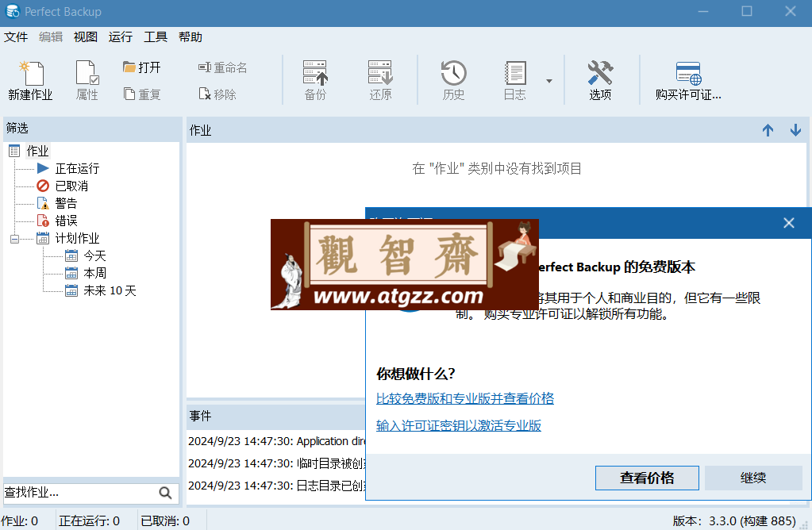
Task: Click the 已取消: 0 status bar entry
Action: [x=165, y=520]
